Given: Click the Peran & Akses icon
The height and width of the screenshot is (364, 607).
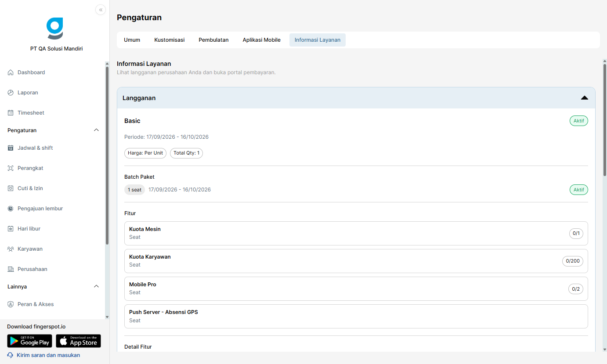Looking at the screenshot, I should [x=11, y=304].
